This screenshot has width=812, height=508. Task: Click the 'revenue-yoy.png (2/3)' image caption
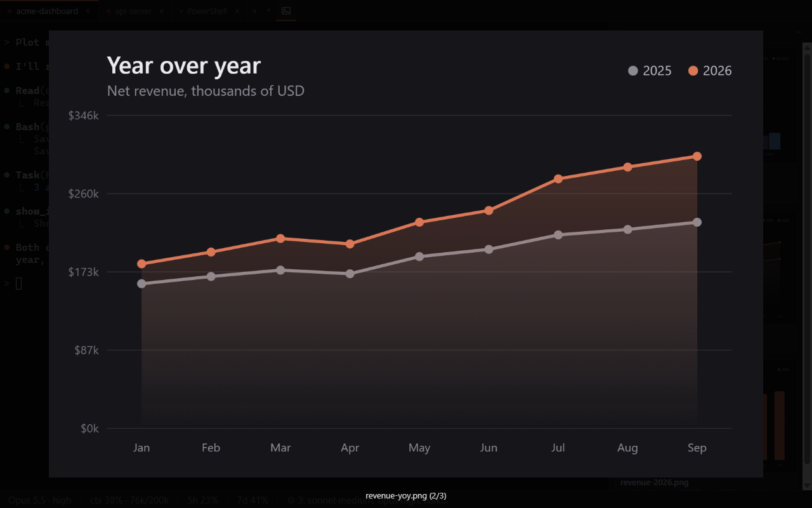coord(406,496)
